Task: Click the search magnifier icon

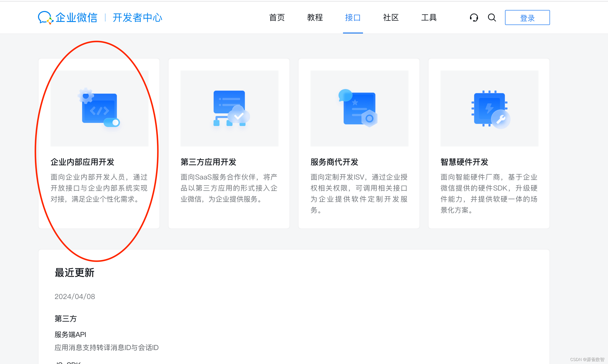Action: pos(492,17)
